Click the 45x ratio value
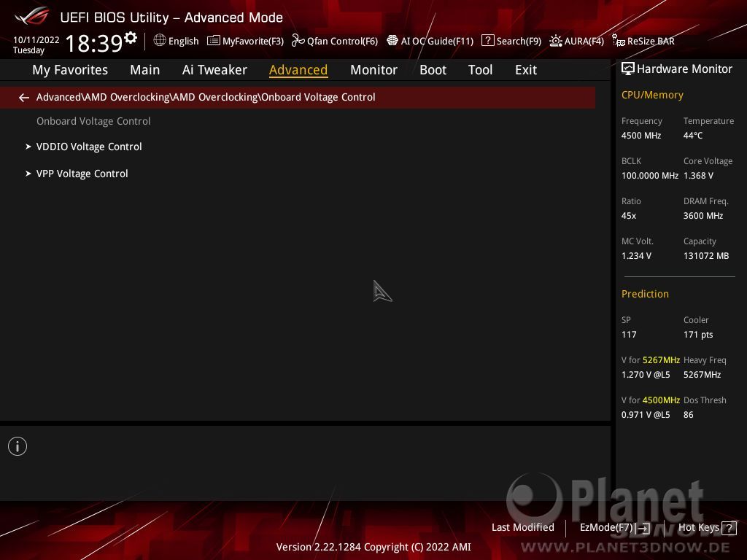This screenshot has width=747, height=560. tap(628, 216)
